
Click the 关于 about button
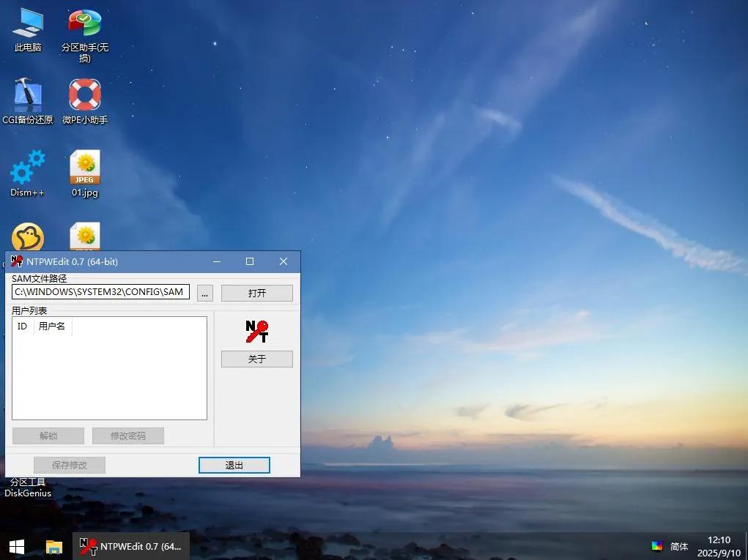(x=256, y=359)
